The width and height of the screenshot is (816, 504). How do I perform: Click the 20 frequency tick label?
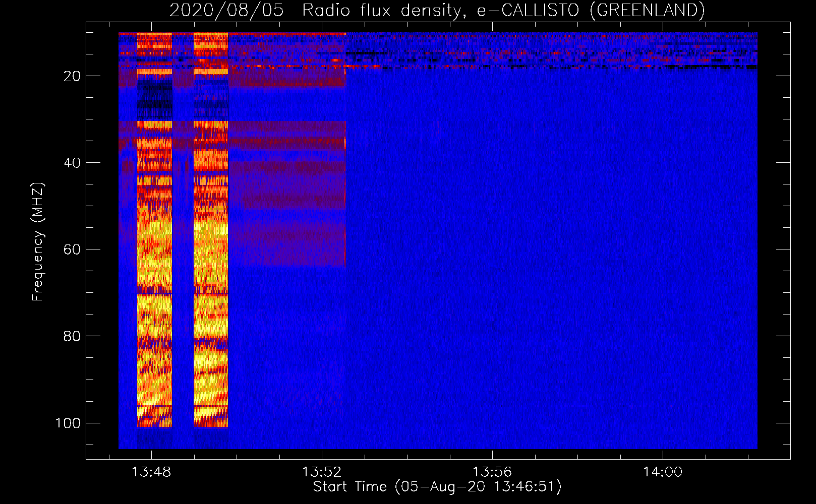coord(72,76)
